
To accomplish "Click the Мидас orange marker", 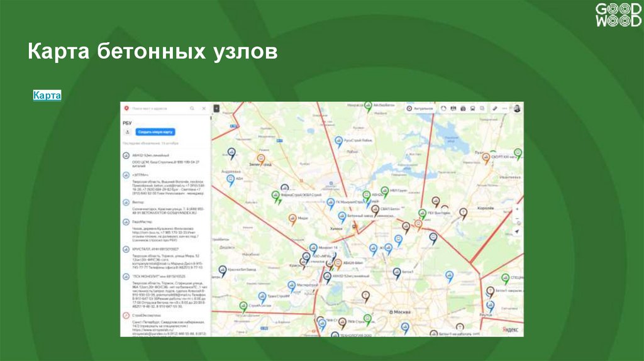I will point(292,219).
